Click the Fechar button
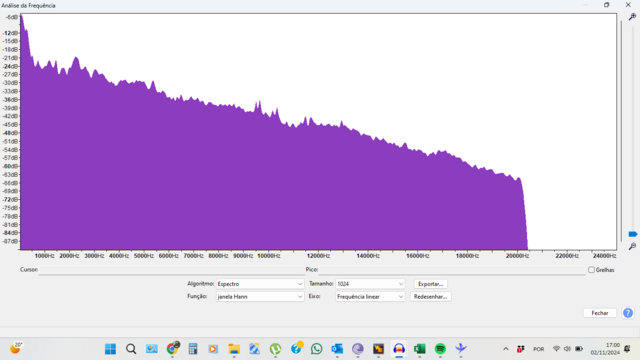Image resolution: width=640 pixels, height=360 pixels. (x=600, y=313)
